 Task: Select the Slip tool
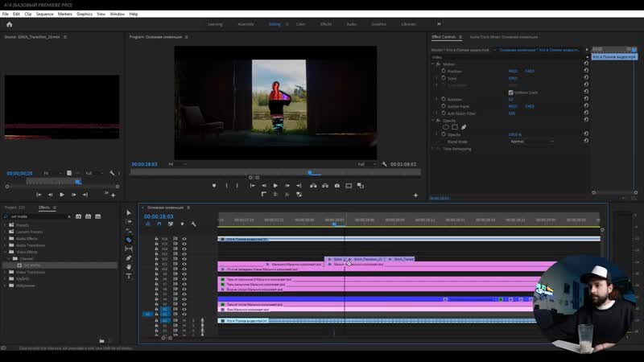129,249
